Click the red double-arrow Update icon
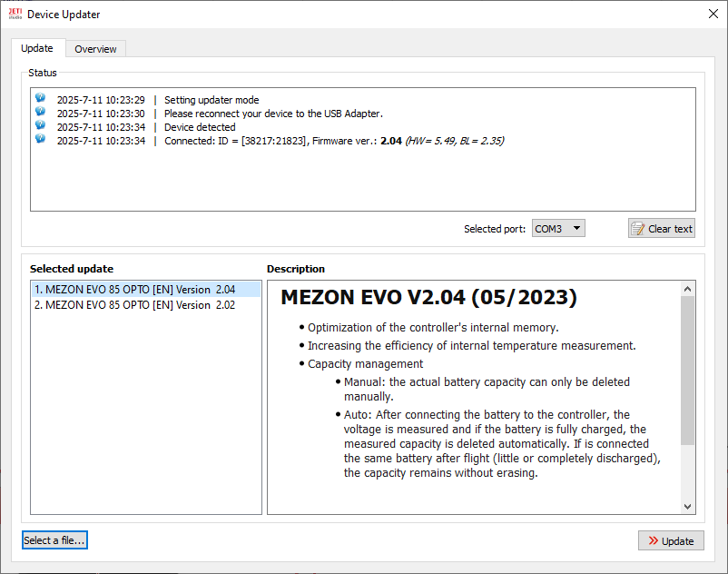The width and height of the screenshot is (728, 574). [x=654, y=540]
